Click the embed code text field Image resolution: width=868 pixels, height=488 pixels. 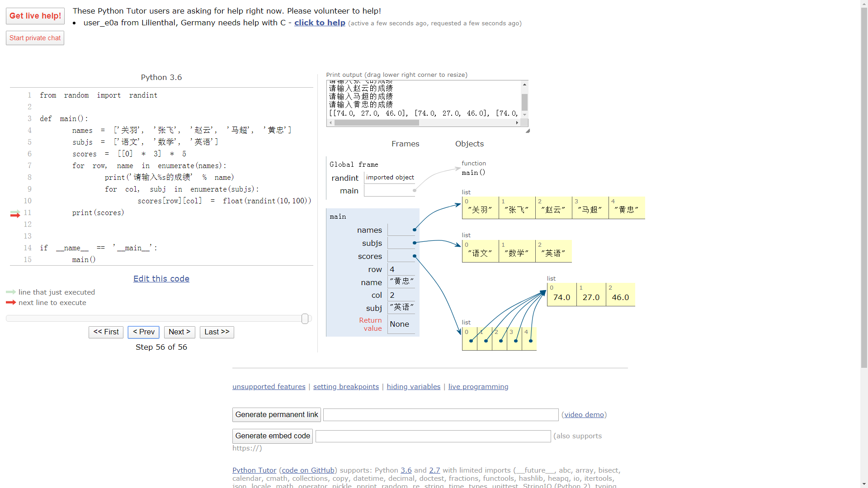(433, 436)
